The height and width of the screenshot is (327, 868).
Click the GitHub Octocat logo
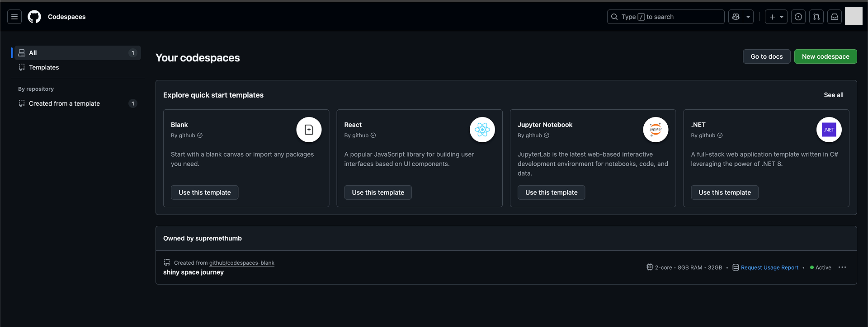[x=34, y=17]
